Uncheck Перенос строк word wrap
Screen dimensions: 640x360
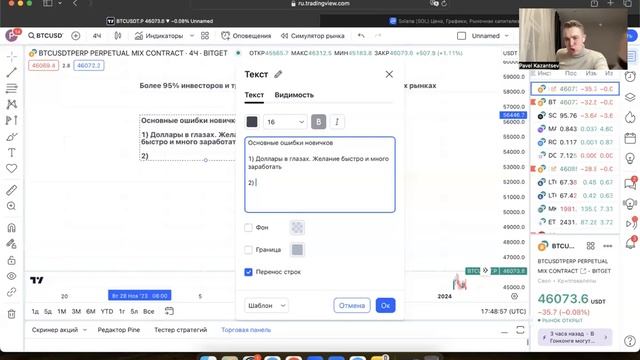click(248, 272)
